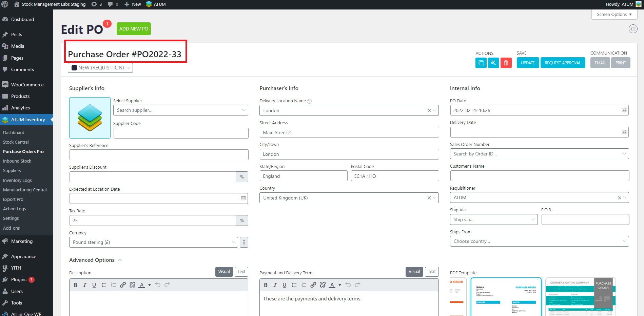The height and width of the screenshot is (316, 644).
Task: Click the Supplier Code input field
Action: 181,133
